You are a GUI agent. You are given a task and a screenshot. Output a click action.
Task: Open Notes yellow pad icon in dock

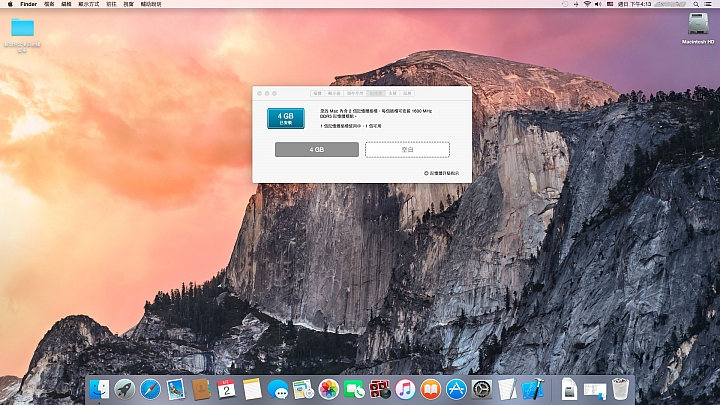click(252, 389)
